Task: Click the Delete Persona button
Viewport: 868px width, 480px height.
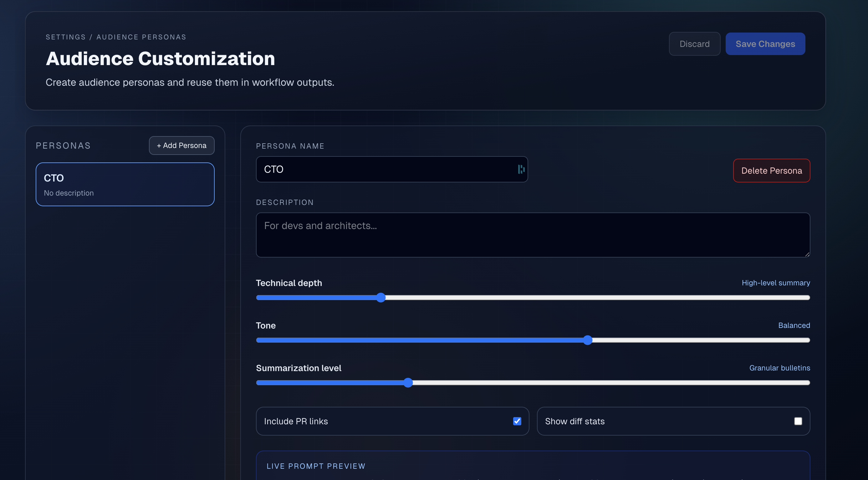Action: 772,171
